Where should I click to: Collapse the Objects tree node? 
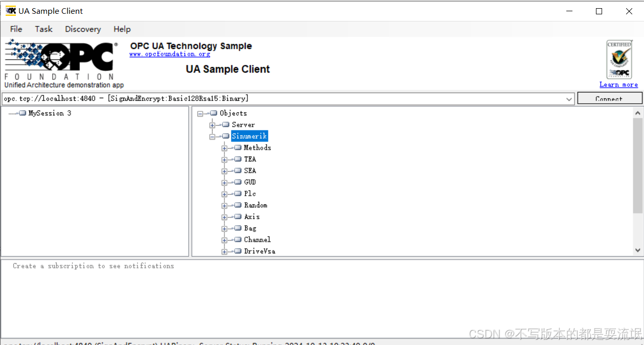pyautogui.click(x=200, y=113)
